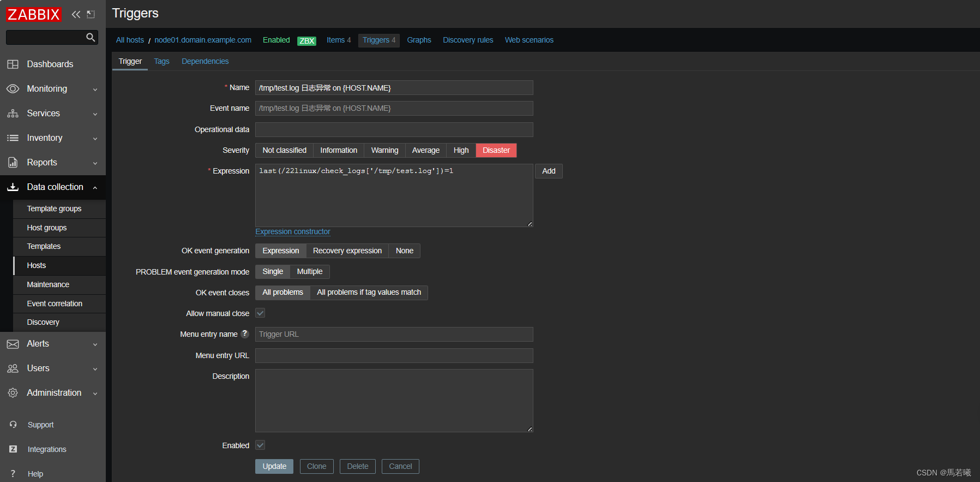
Task: Click Add next to Expression
Action: tap(549, 171)
